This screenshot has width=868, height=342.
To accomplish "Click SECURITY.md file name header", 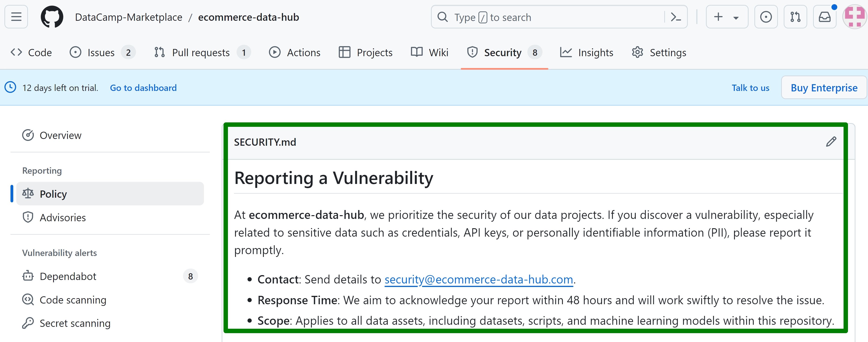I will [x=265, y=142].
